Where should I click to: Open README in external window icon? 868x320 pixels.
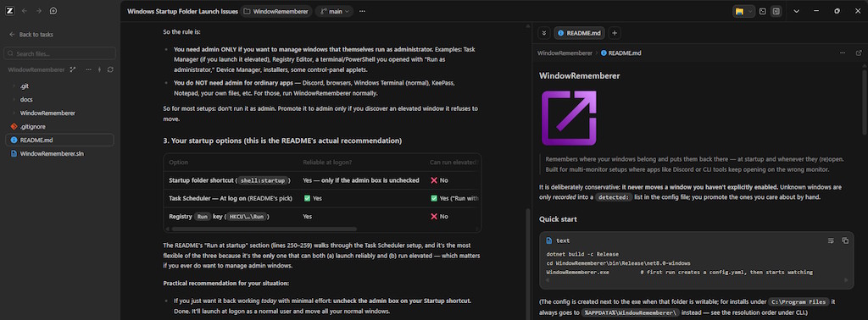pyautogui.click(x=859, y=53)
